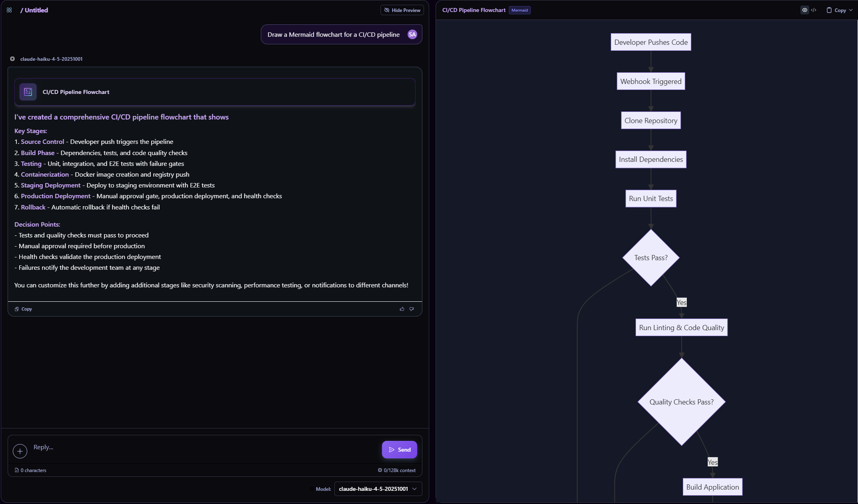Image resolution: width=858 pixels, height=504 pixels.
Task: Give a thumbs down to the assistant response
Action: point(412,309)
